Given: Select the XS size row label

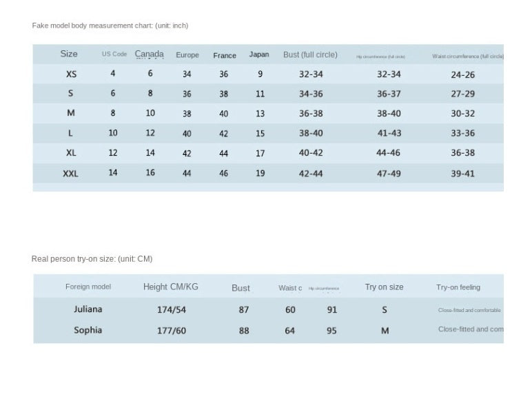Looking at the screenshot, I should [71, 74].
